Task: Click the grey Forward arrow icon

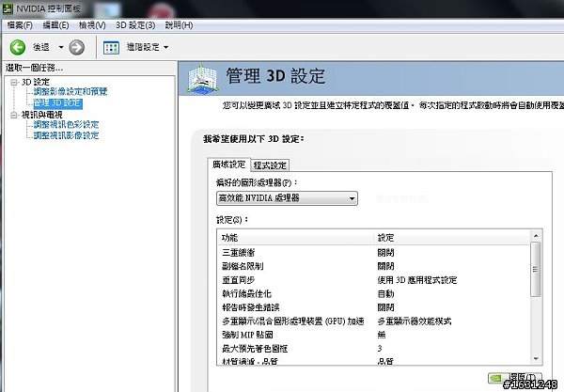Action: click(x=77, y=47)
